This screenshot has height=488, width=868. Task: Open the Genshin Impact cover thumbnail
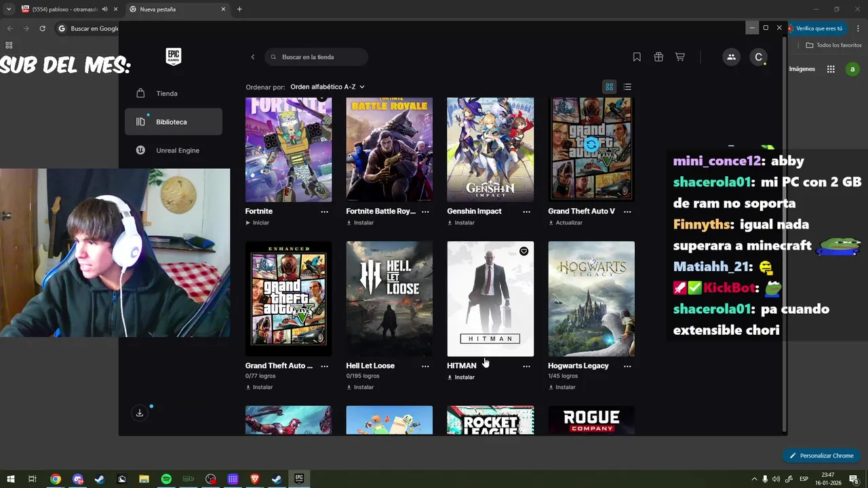tap(490, 149)
